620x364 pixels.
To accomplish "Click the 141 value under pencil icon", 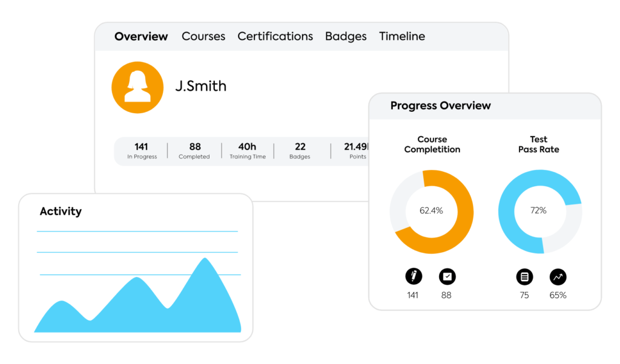I will [x=413, y=295].
